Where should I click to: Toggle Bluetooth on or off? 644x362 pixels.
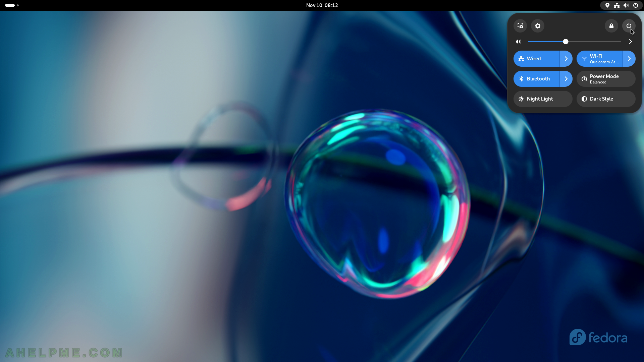pyautogui.click(x=536, y=79)
